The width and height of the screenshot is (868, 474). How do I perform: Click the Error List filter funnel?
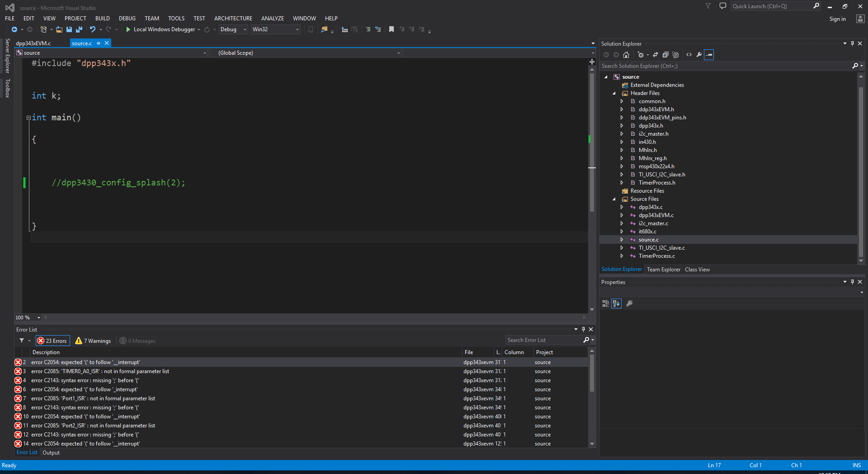(x=22, y=341)
